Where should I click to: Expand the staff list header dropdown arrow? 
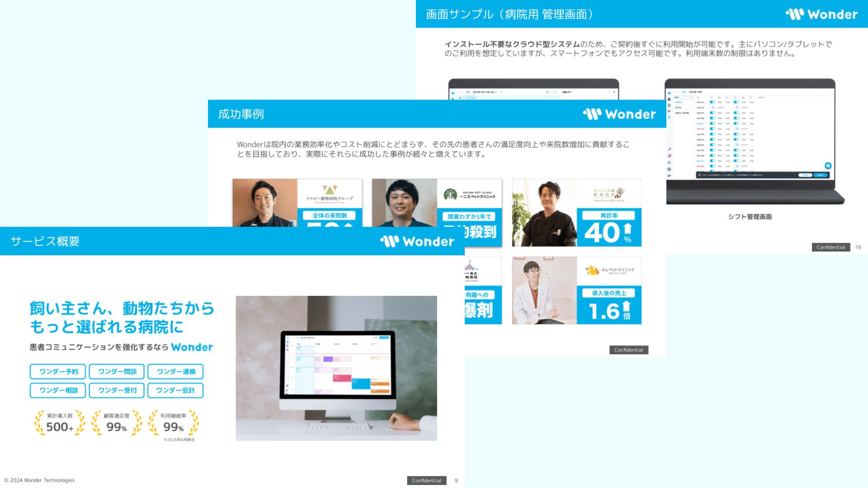692,97
